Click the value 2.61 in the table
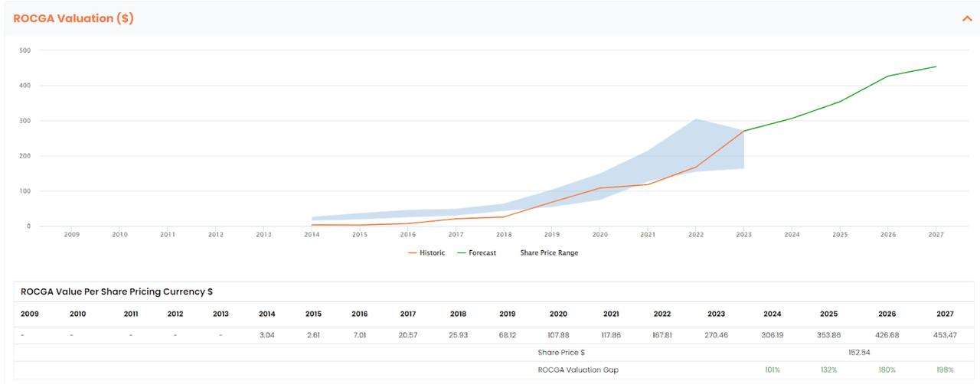The height and width of the screenshot is (384, 980). pyautogui.click(x=313, y=335)
